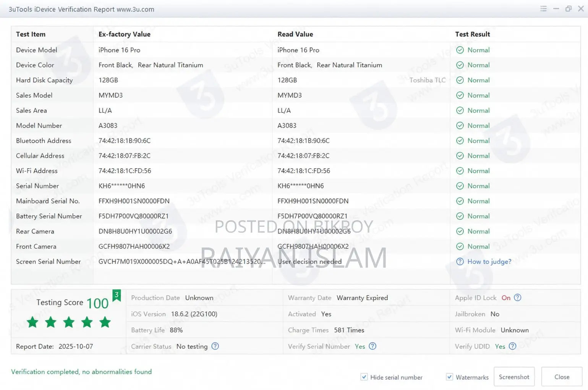The height and width of the screenshot is (390, 588).
Task: Click the Toshiba TLC storage type label
Action: (x=428, y=80)
